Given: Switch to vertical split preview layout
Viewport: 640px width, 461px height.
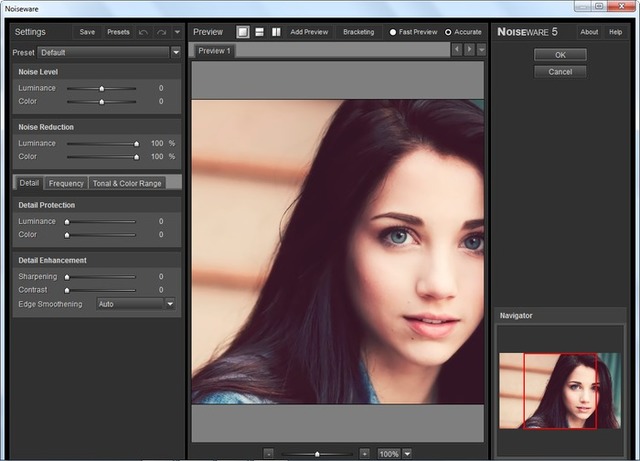Looking at the screenshot, I should [276, 32].
